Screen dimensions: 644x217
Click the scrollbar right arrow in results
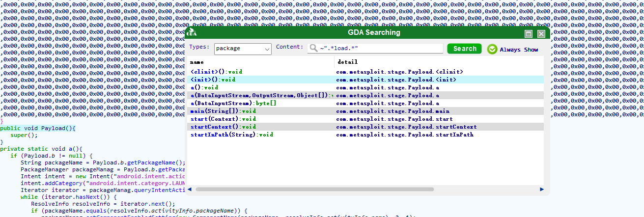(x=542, y=189)
